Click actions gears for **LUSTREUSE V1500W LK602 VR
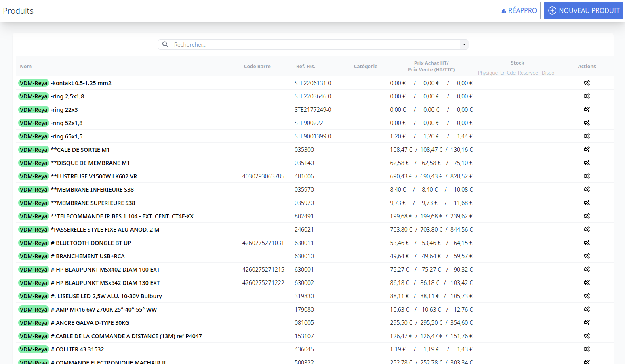 pos(587,176)
